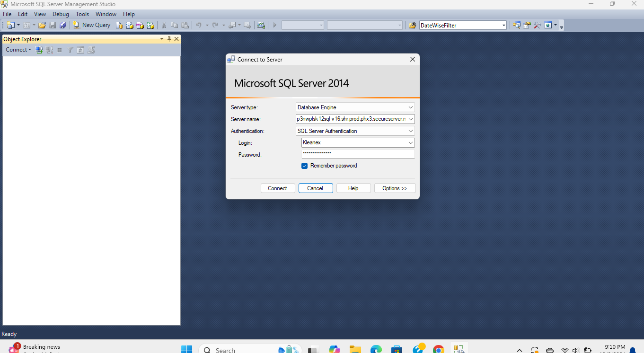The image size is (644, 353).
Task: Click the Breaking news taskbar widget
Action: (x=35, y=348)
